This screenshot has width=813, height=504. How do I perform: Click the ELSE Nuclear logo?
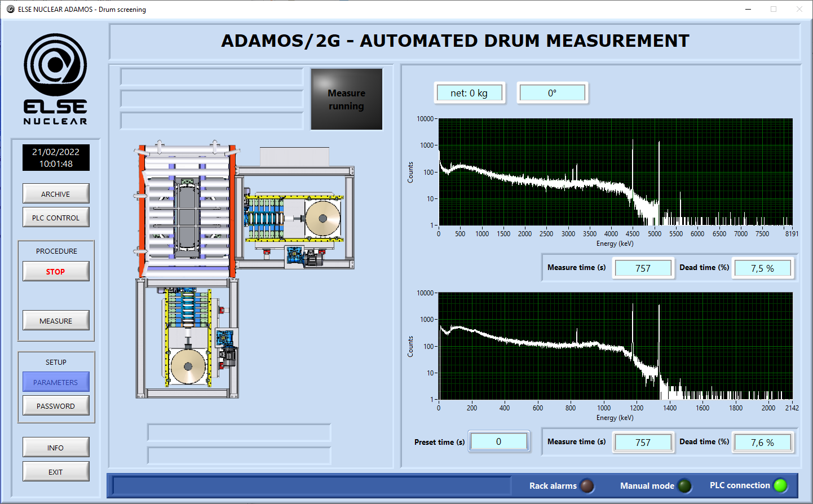55,79
